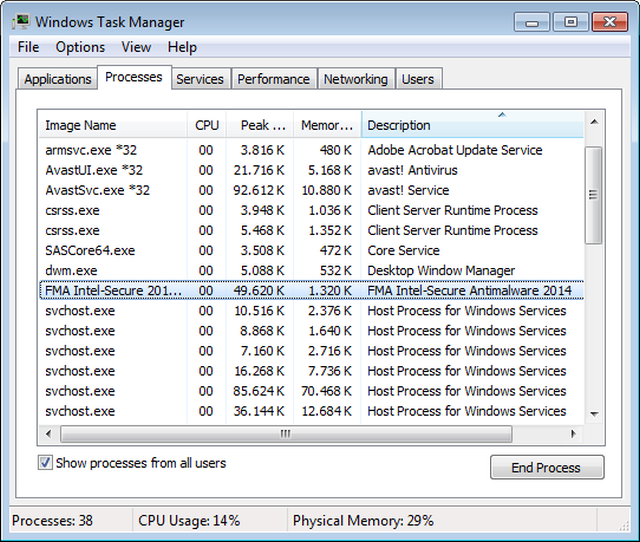The image size is (640, 542).
Task: Click Processes: 38 in status bar
Action: click(52, 520)
